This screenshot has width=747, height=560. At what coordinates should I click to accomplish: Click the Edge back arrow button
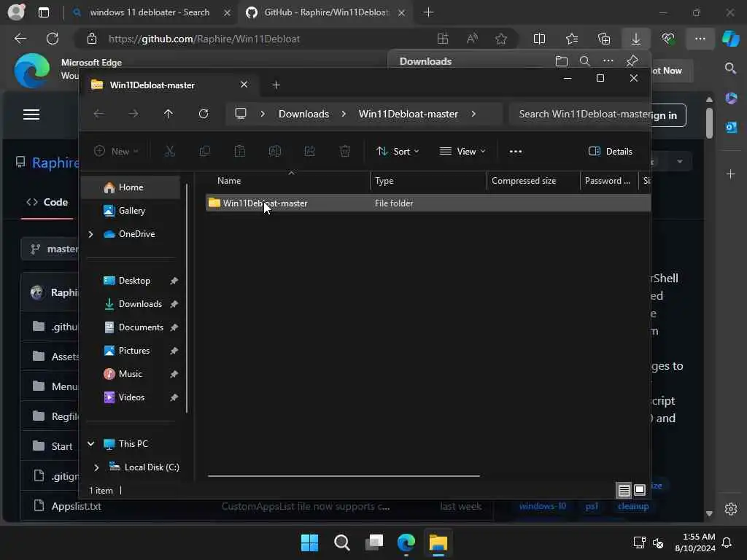pyautogui.click(x=20, y=39)
